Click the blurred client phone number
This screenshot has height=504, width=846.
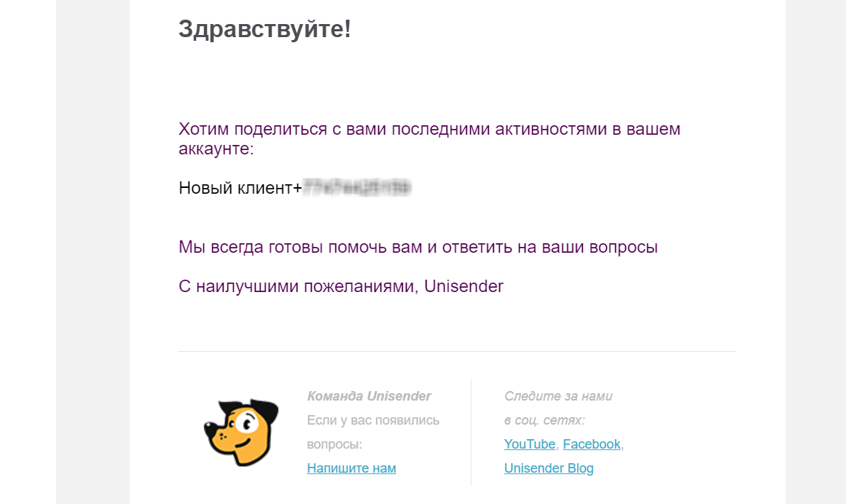point(357,188)
